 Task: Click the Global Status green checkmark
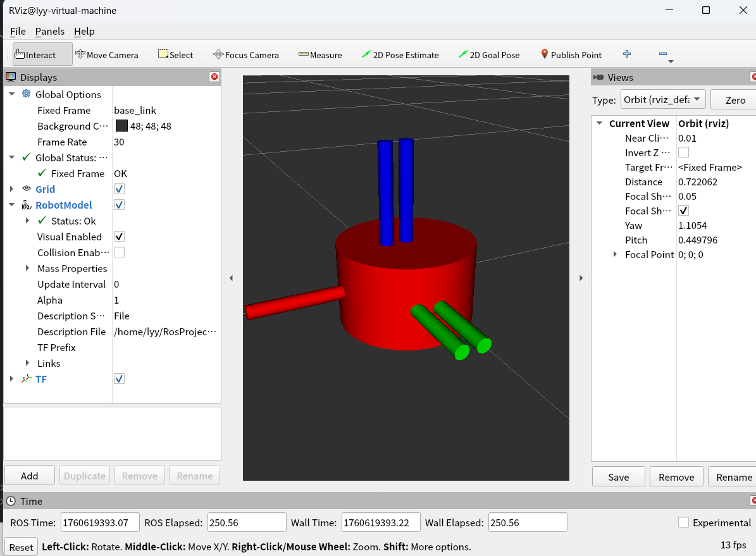coord(27,158)
